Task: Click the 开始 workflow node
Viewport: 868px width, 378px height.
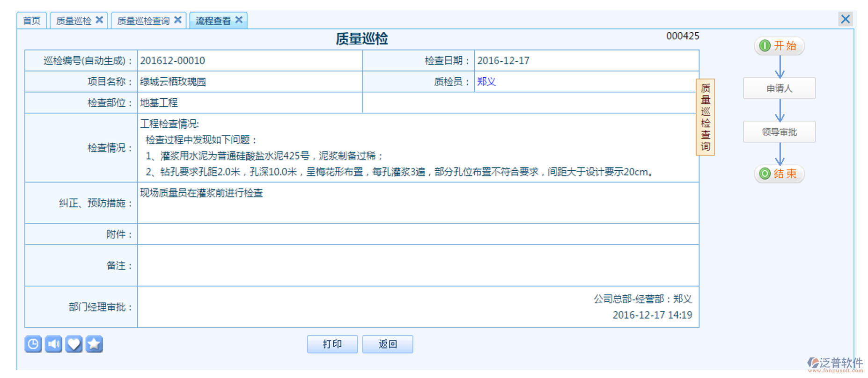Action: (x=779, y=46)
